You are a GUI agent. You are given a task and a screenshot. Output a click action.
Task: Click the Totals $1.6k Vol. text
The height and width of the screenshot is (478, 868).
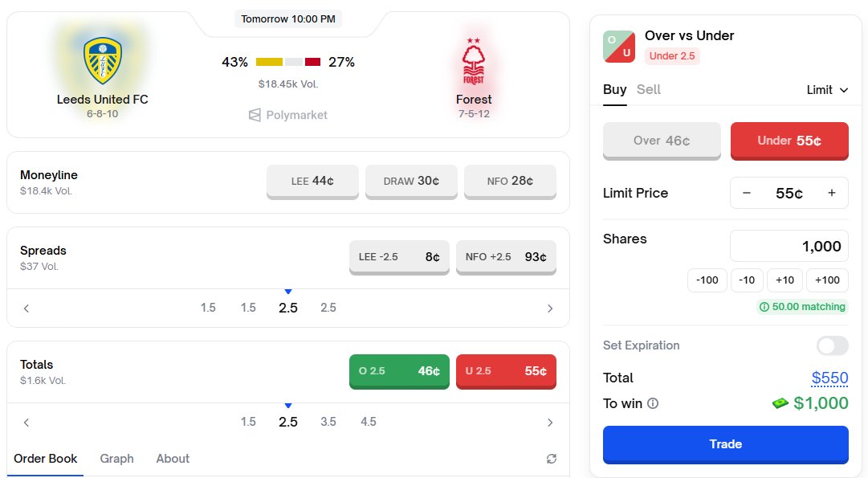43,381
